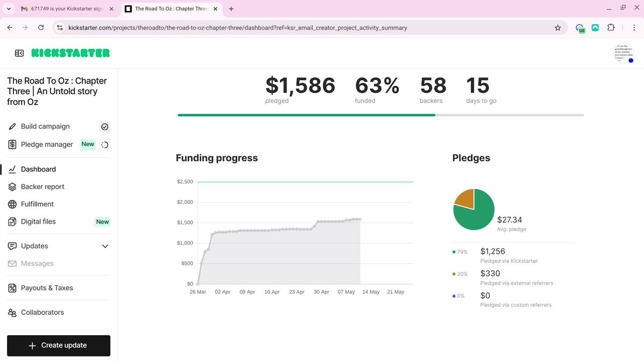Click the Updates speech bubble icon

(12, 246)
